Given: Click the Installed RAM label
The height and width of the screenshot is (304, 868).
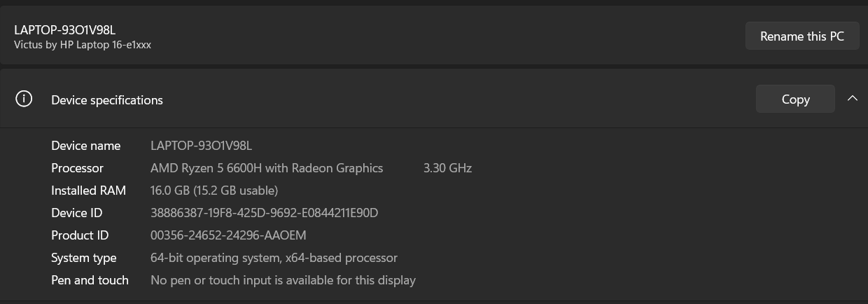Looking at the screenshot, I should point(88,191).
